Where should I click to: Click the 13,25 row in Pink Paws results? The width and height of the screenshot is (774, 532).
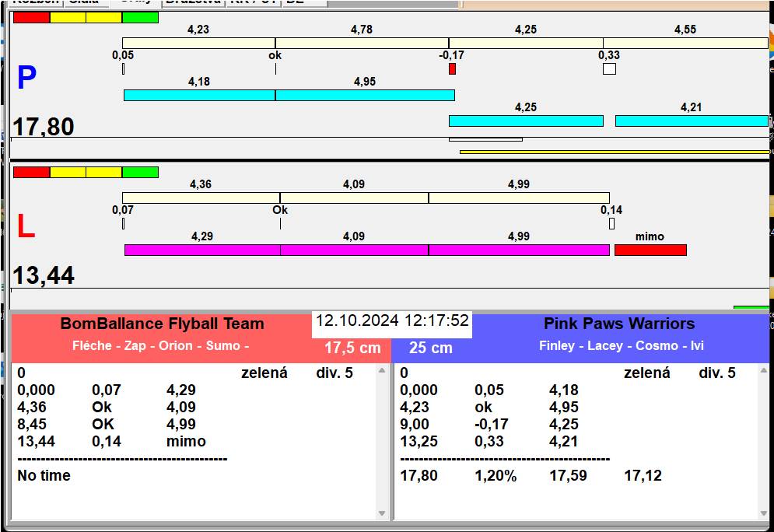pyautogui.click(x=489, y=441)
